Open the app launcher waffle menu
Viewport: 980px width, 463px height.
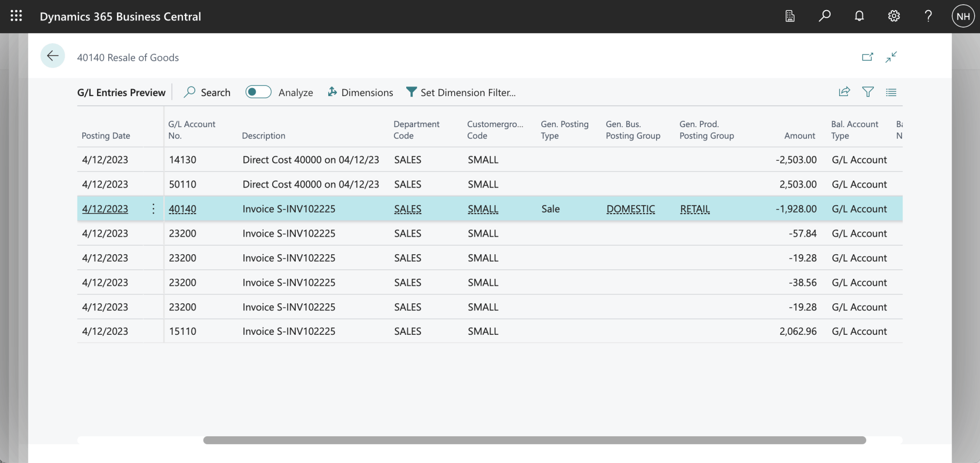16,16
